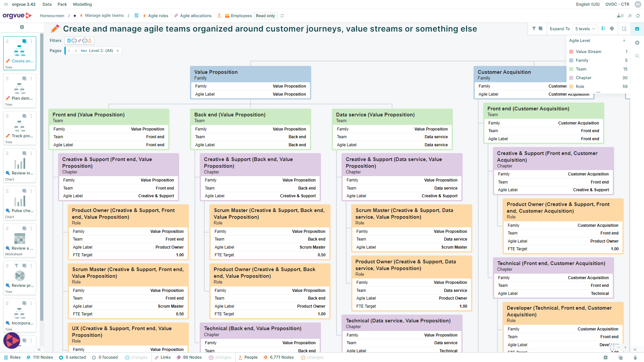Go to next page of Level 2
644x362 pixels.
tap(76, 51)
